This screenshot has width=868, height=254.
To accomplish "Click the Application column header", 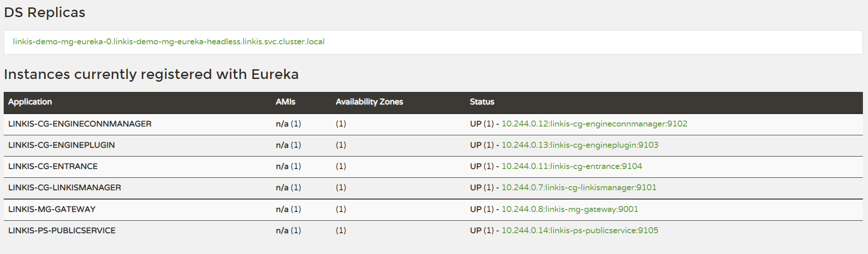I will pyautogui.click(x=30, y=102).
